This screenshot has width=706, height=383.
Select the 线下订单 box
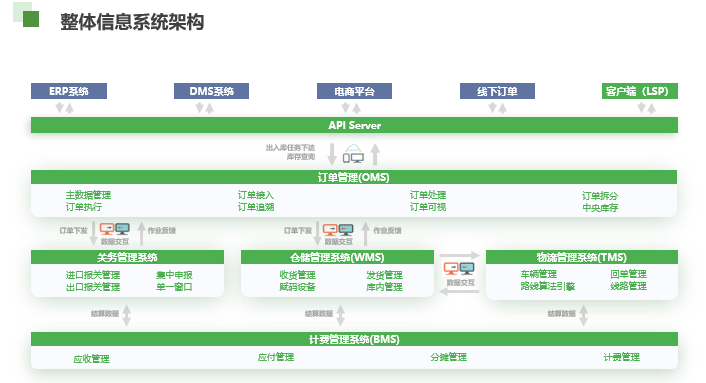pyautogui.click(x=497, y=91)
